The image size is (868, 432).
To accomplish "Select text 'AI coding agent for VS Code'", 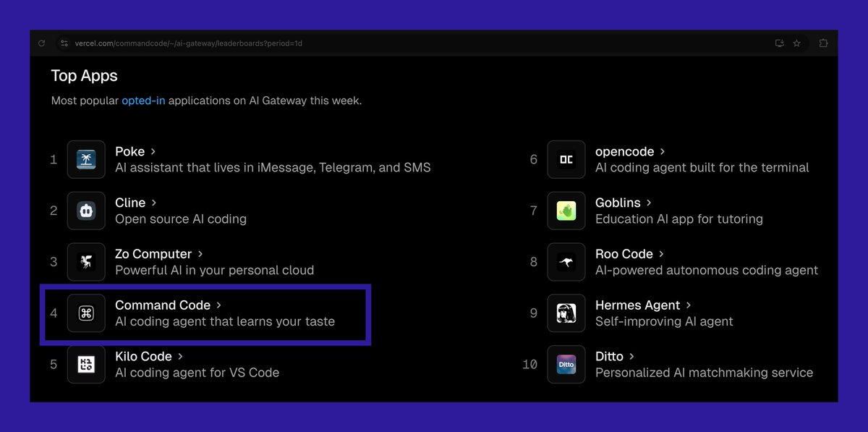I will [x=197, y=373].
